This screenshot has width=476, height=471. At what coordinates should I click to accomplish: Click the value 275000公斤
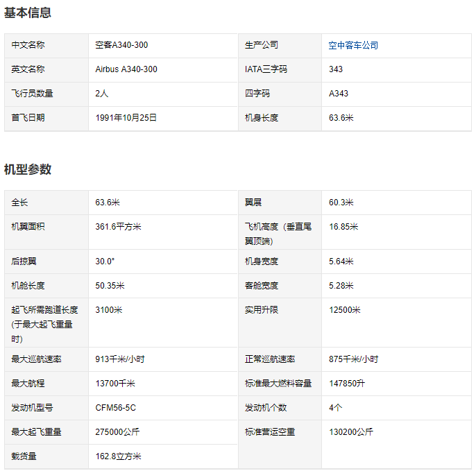pyautogui.click(x=117, y=432)
